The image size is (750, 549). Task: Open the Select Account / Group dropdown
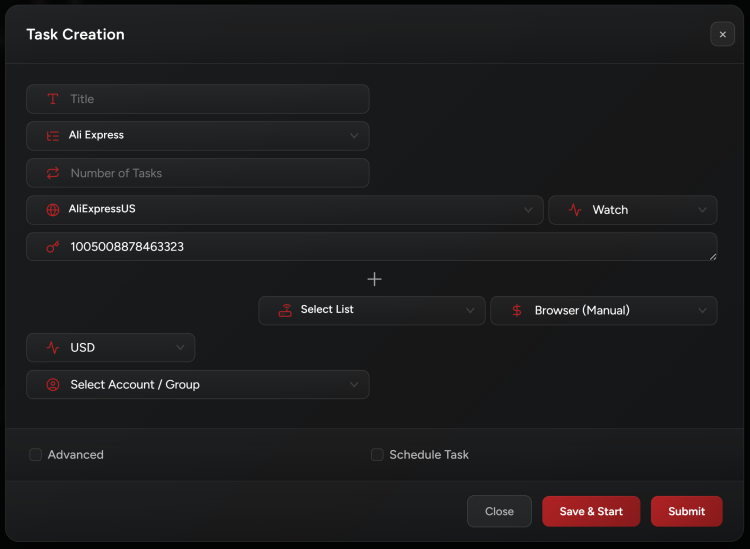pyautogui.click(x=198, y=384)
